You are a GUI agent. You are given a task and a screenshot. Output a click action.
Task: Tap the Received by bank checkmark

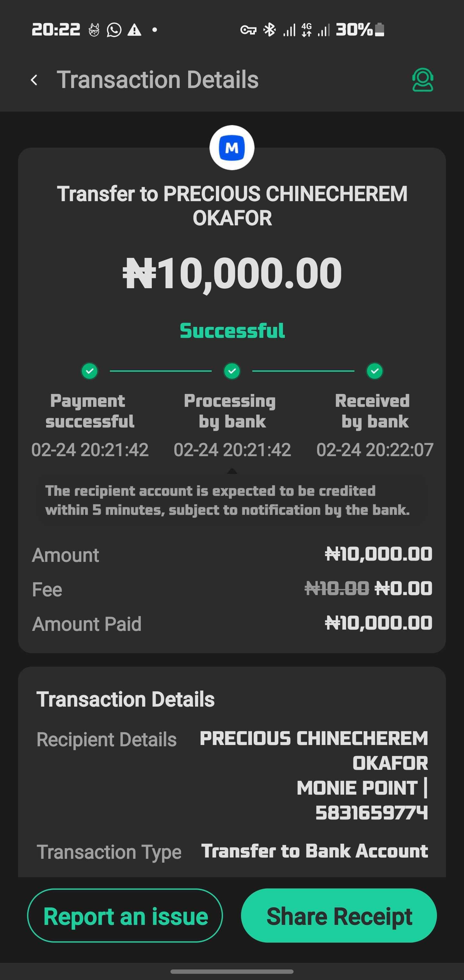click(375, 371)
